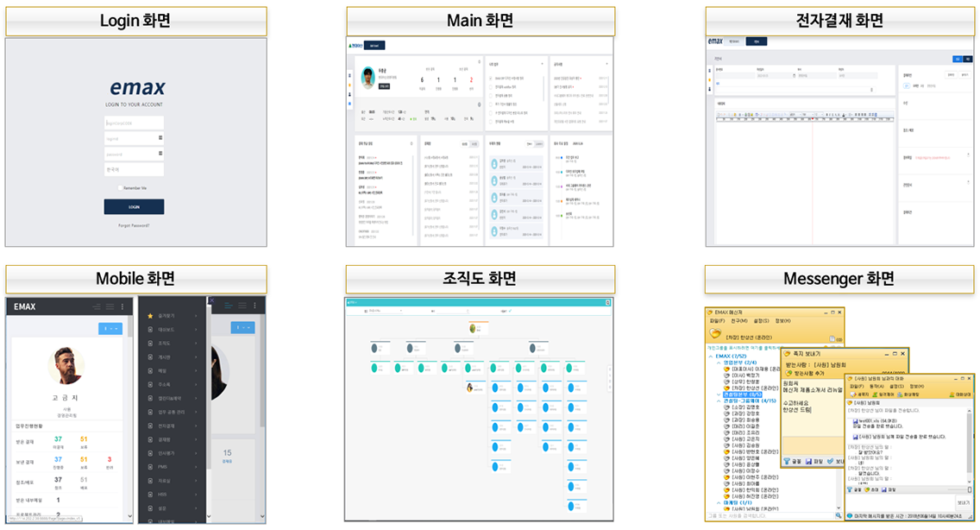Image resolution: width=980 pixels, height=530 pixels.
Task: Click keypad icon in the loginId field
Action: tap(160, 137)
